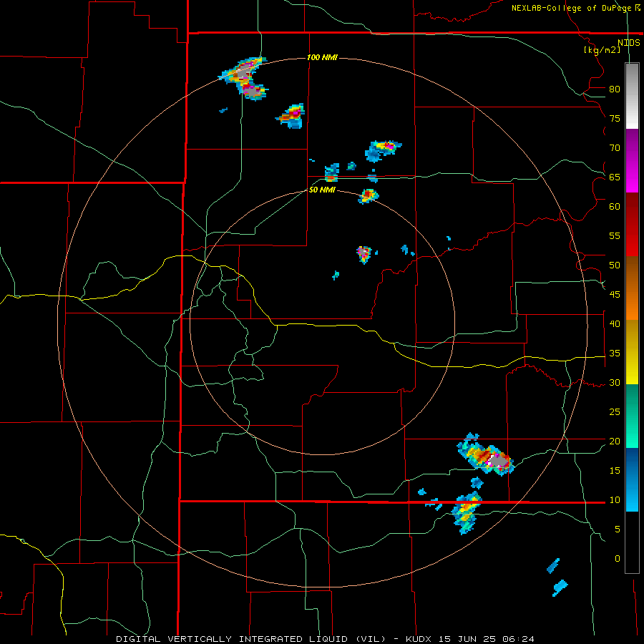
Task: Select the yellow segment of the color bar
Action: (x=632, y=352)
